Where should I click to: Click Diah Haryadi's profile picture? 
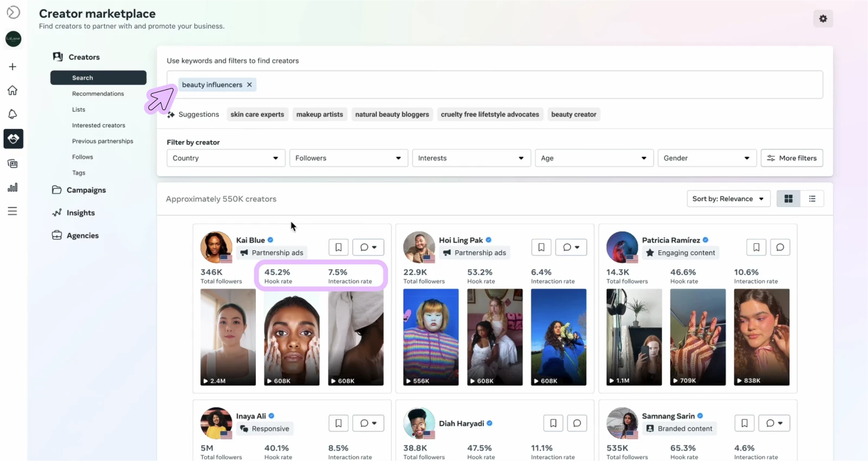pos(419,423)
